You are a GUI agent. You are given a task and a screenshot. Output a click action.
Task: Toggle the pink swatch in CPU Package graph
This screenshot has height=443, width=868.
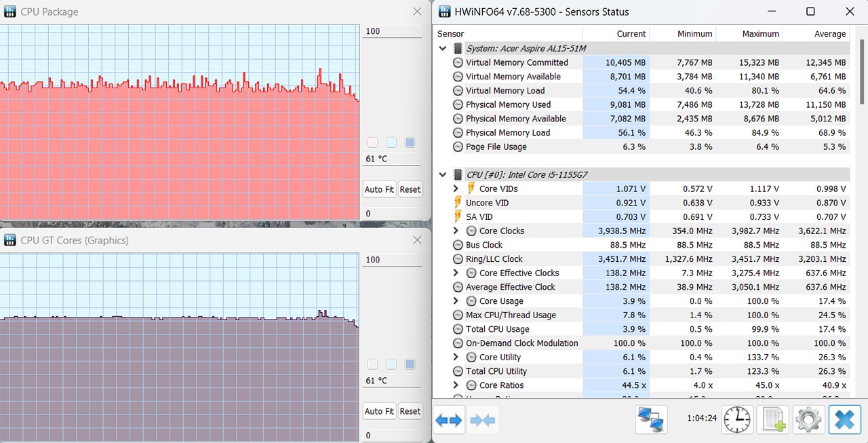point(372,142)
